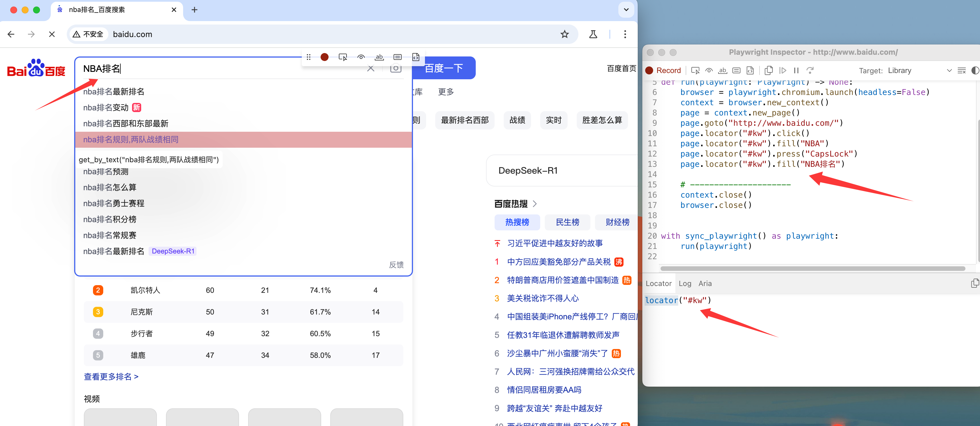This screenshot has height=426, width=980.
Task: Click Assert visibility eye icon in Inspector
Action: pyautogui.click(x=709, y=70)
